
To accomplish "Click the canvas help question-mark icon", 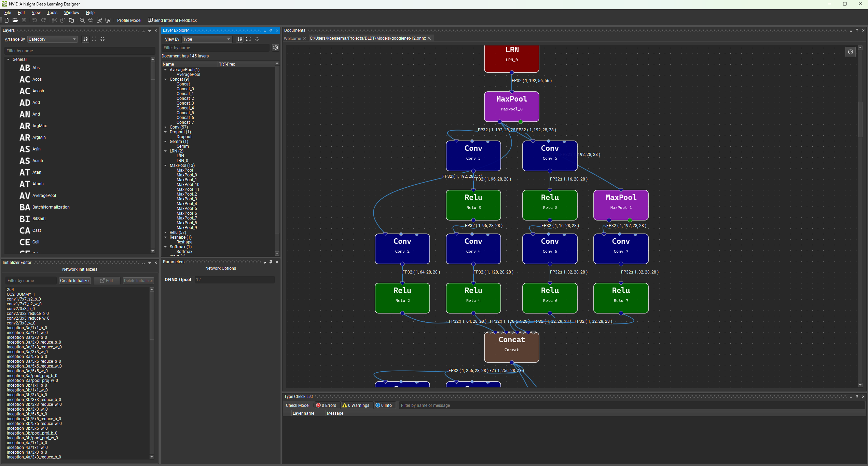I will (x=851, y=52).
